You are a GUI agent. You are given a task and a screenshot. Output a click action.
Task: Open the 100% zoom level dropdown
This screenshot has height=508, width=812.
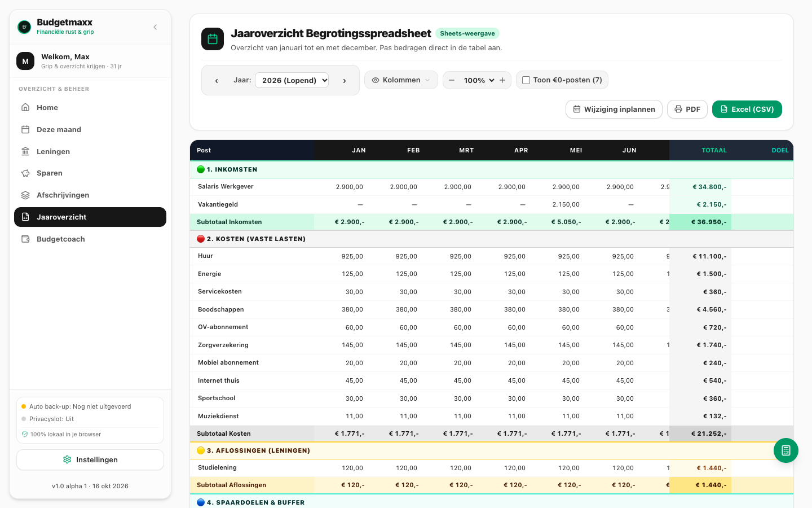pos(479,80)
